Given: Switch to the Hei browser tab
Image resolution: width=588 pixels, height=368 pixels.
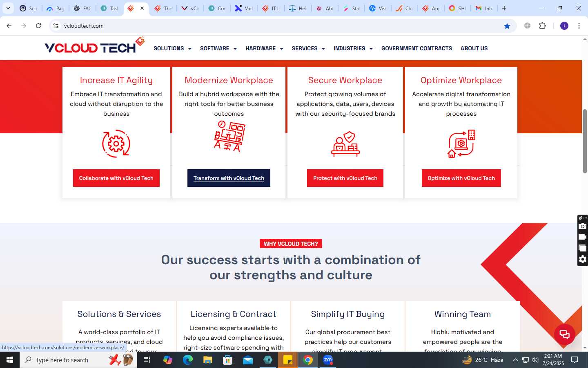Looking at the screenshot, I should coord(298,8).
